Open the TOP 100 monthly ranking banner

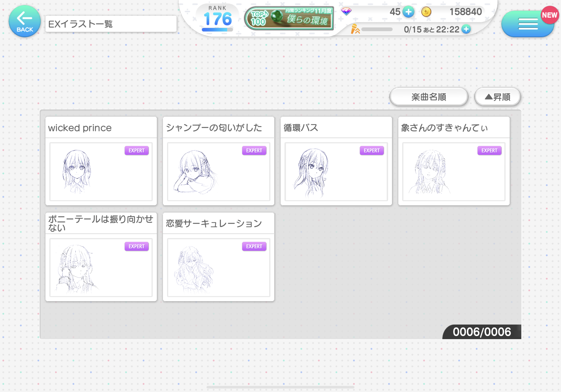coord(289,18)
